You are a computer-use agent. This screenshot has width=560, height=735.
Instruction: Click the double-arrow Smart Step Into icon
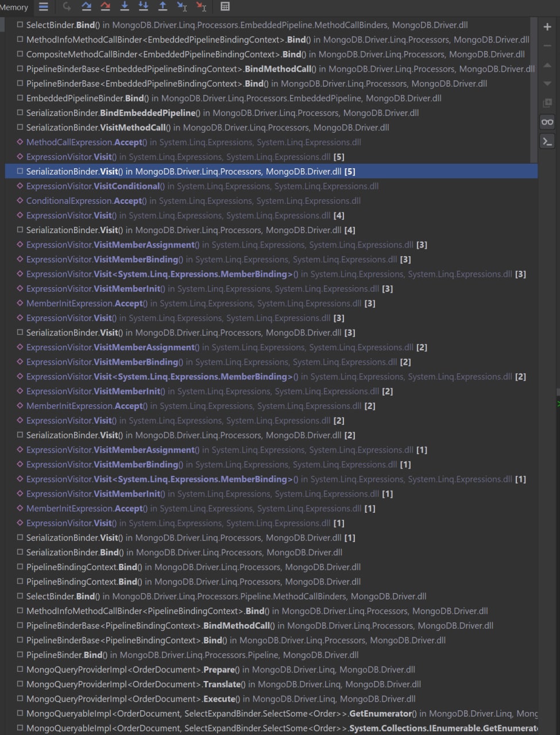[144, 7]
